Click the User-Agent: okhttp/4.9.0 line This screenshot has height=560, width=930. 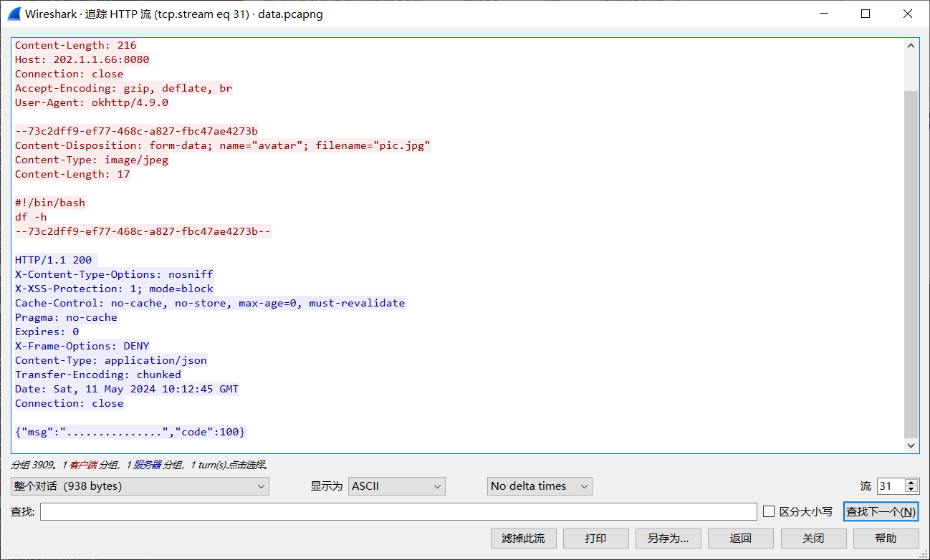point(92,102)
